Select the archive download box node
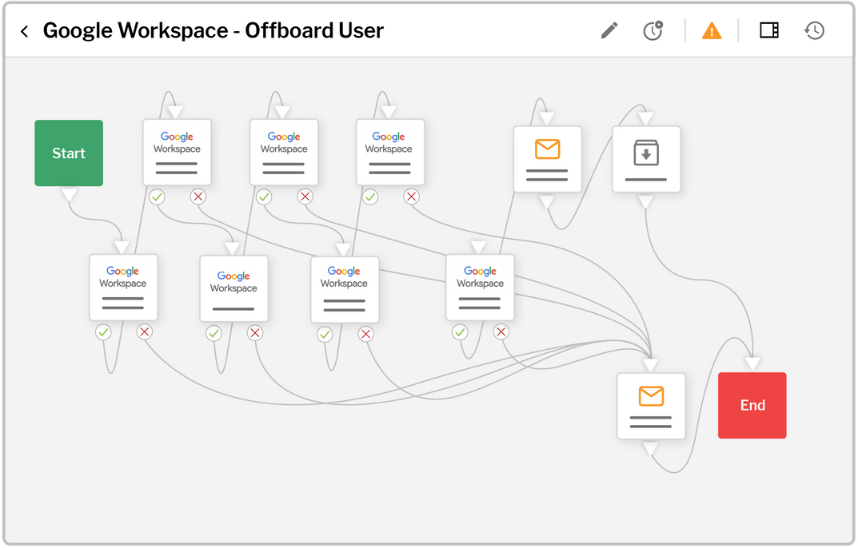858x548 pixels. (646, 159)
